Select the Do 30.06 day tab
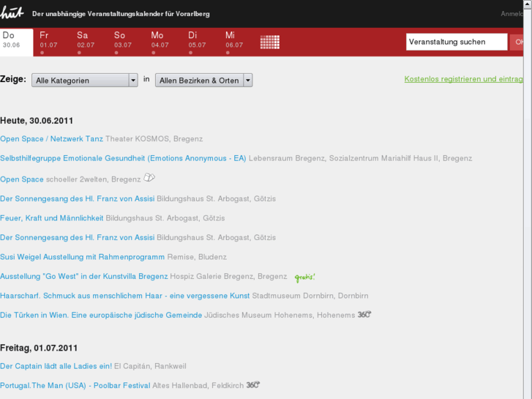Screen dimensions: 532x399 (17, 42)
